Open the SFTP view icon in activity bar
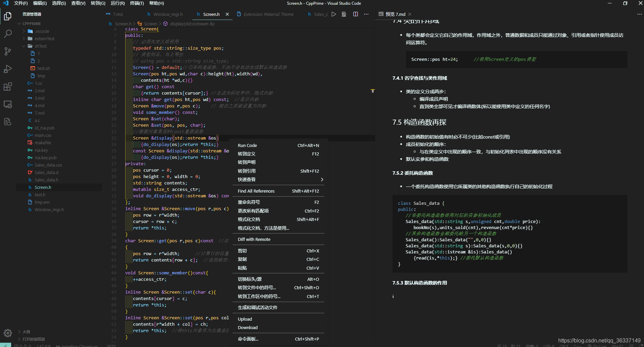Viewport: 644px width, 347px height. pos(7,122)
